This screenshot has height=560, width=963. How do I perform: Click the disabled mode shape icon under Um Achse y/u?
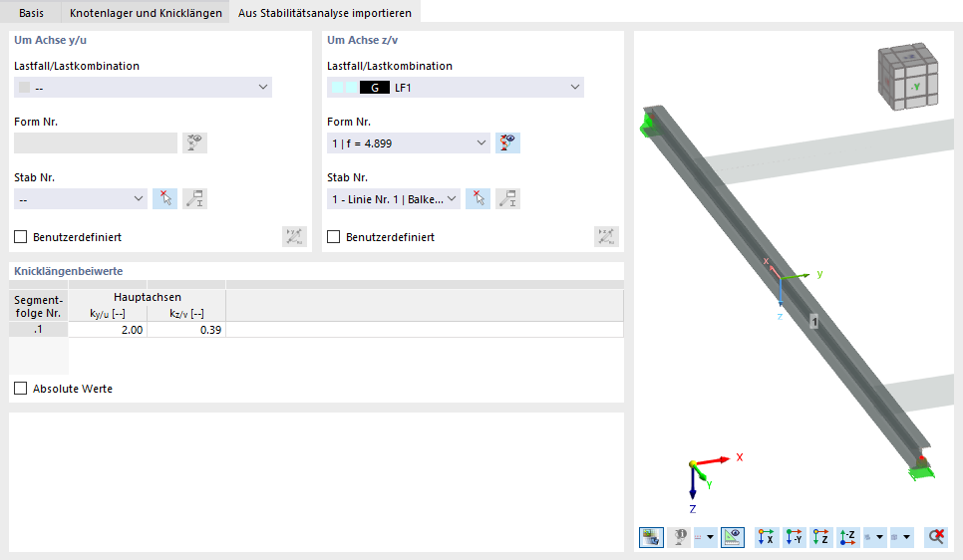tap(194, 143)
